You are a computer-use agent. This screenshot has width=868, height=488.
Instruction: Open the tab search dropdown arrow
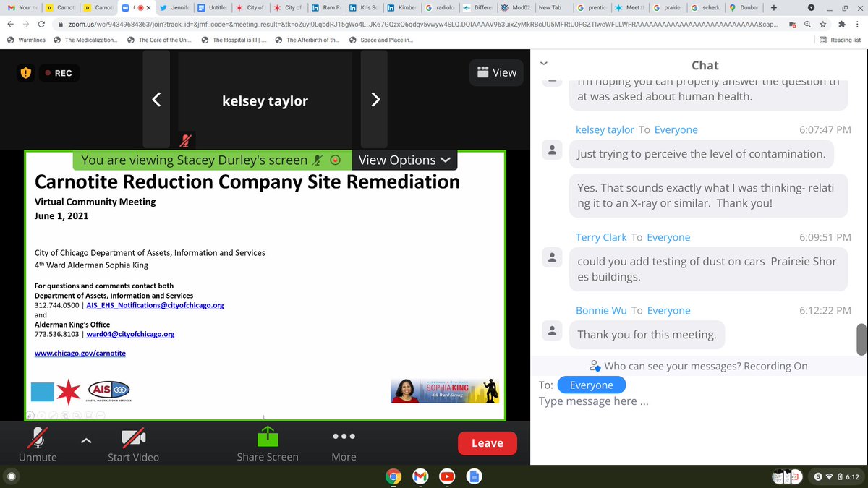(x=811, y=8)
